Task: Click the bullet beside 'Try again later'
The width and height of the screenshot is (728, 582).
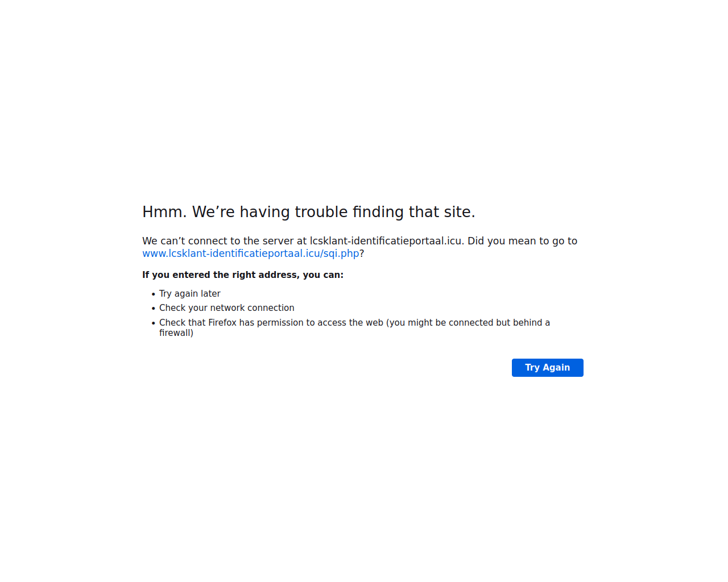Action: pyautogui.click(x=154, y=294)
